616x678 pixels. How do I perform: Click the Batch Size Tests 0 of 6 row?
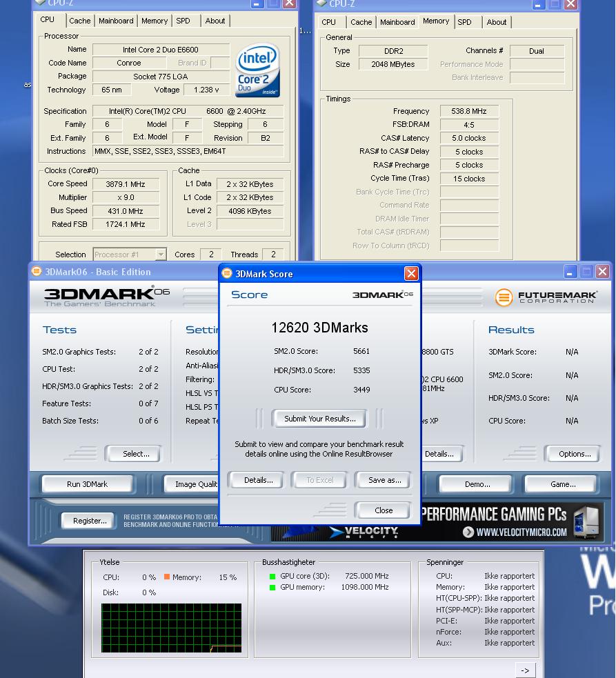click(100, 421)
